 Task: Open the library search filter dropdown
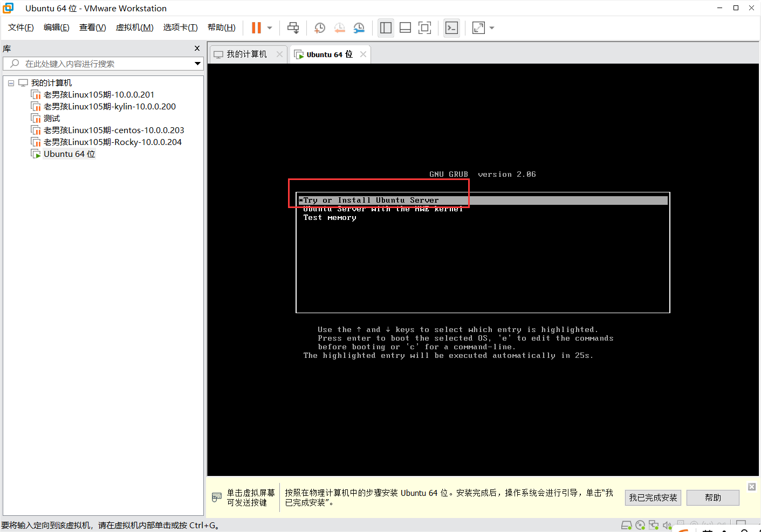coord(198,64)
